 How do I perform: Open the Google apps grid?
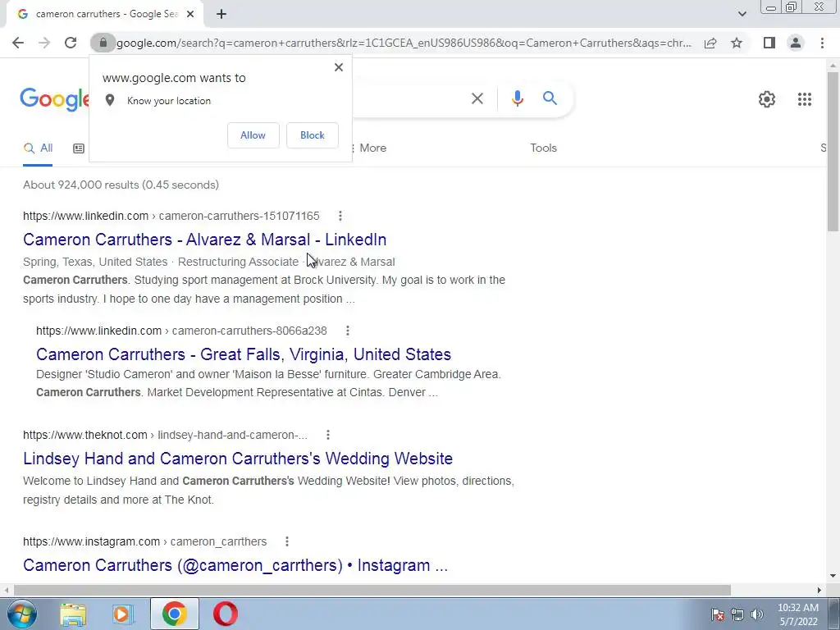pos(804,99)
